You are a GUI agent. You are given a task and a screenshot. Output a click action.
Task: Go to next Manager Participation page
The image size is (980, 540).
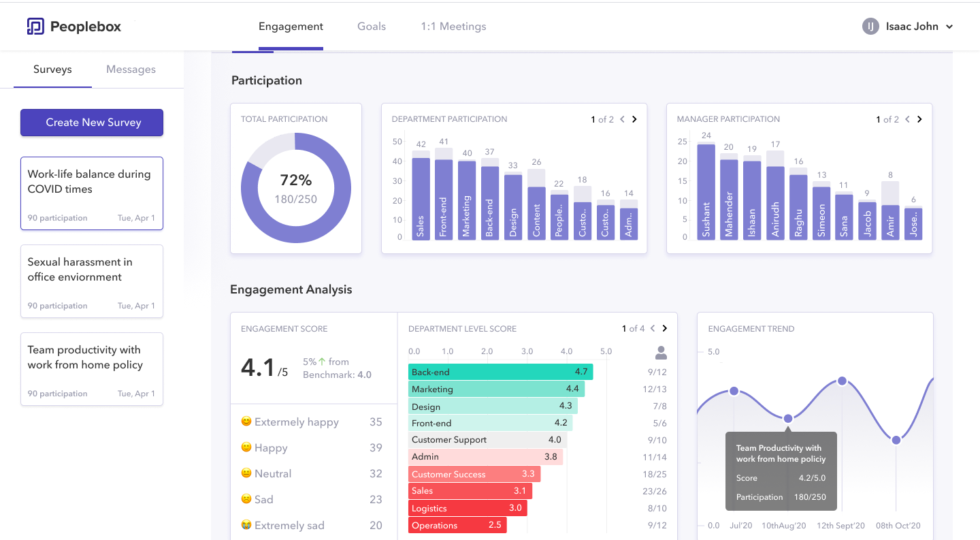click(x=919, y=119)
